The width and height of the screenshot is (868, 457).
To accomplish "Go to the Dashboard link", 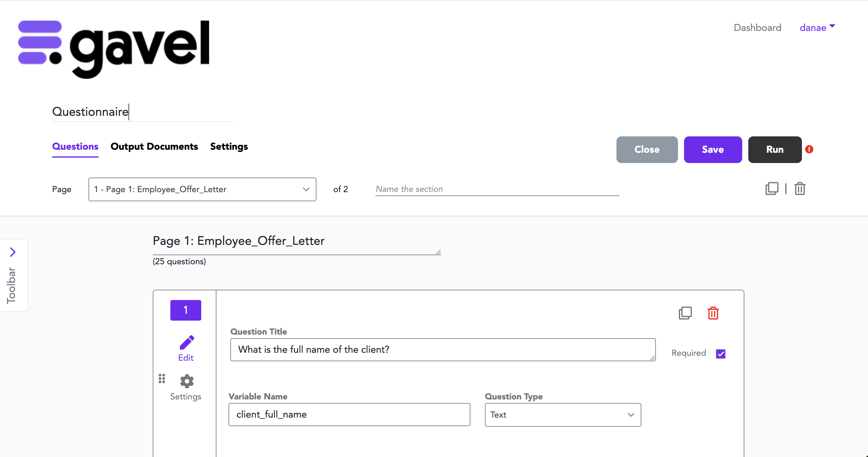I will (x=757, y=28).
